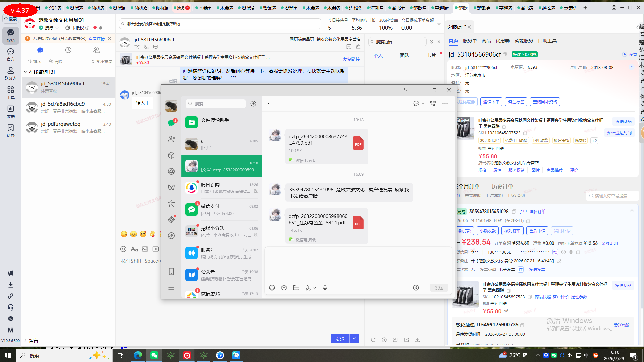Screen dimensions: 644x362
Task: Open WeChat Moments aperture icon
Action: coord(171,171)
